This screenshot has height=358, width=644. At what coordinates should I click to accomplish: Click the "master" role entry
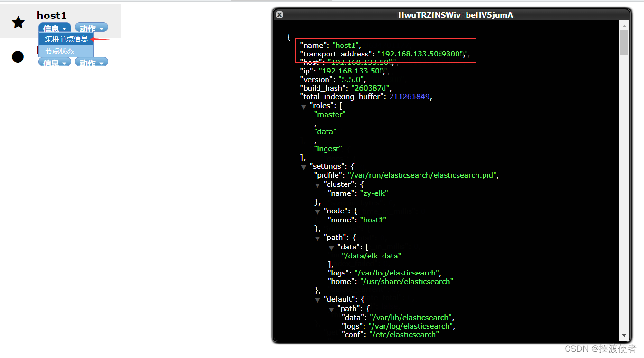329,114
